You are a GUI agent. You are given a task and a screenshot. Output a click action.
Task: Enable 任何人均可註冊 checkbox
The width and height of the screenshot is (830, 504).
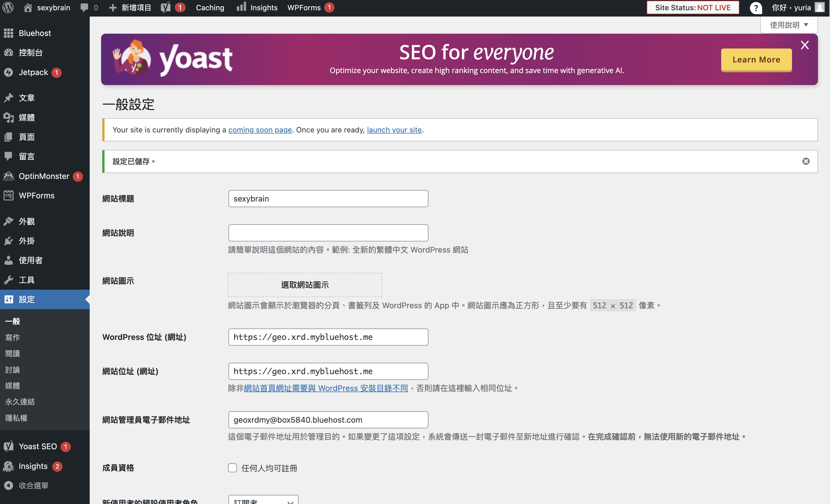tap(232, 468)
